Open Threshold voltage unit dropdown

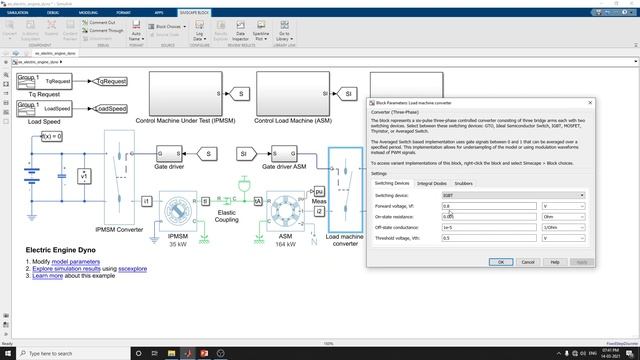(563, 238)
